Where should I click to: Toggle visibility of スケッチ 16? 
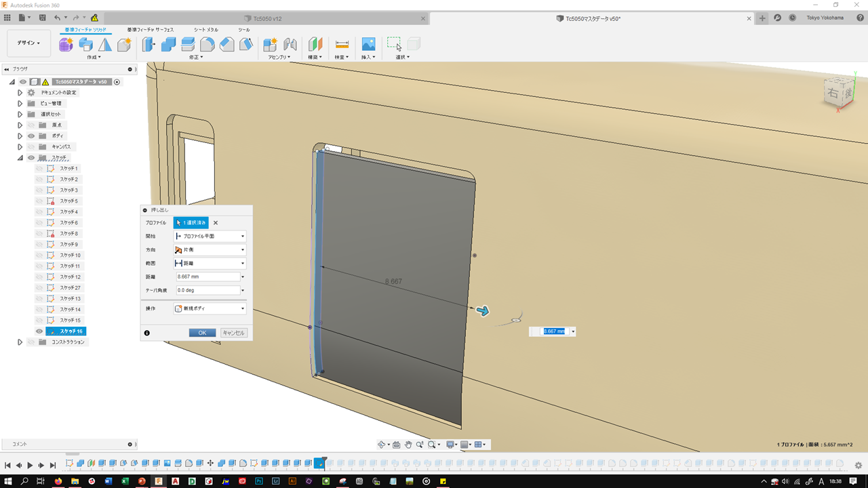click(39, 331)
